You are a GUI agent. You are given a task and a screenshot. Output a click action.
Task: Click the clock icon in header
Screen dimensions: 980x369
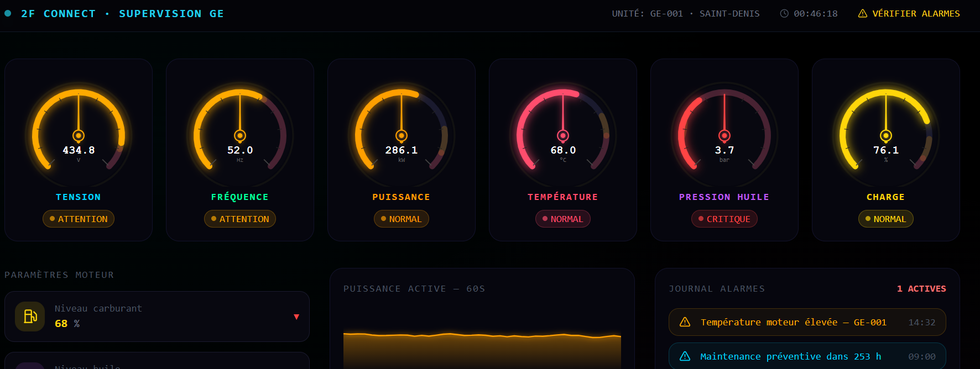tap(784, 13)
